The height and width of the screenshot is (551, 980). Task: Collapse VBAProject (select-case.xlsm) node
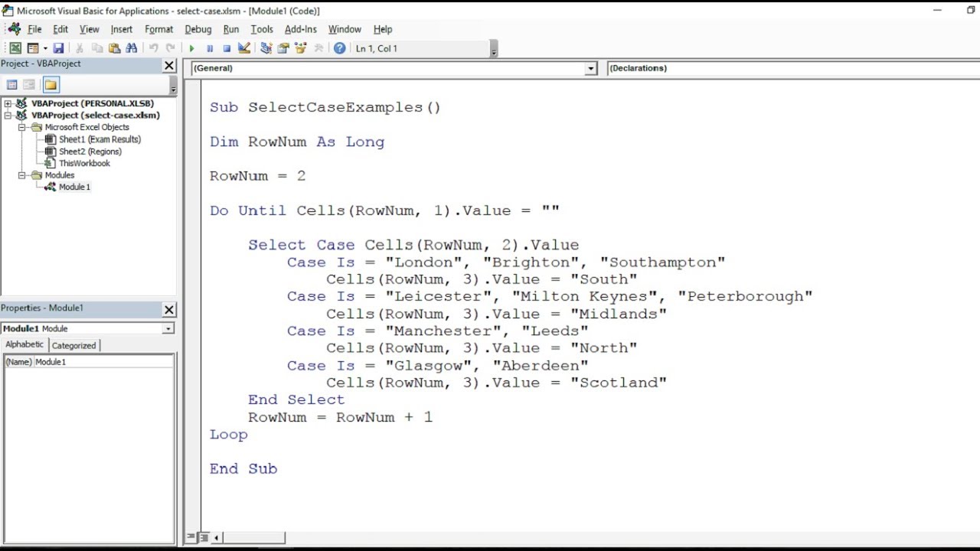coord(8,116)
